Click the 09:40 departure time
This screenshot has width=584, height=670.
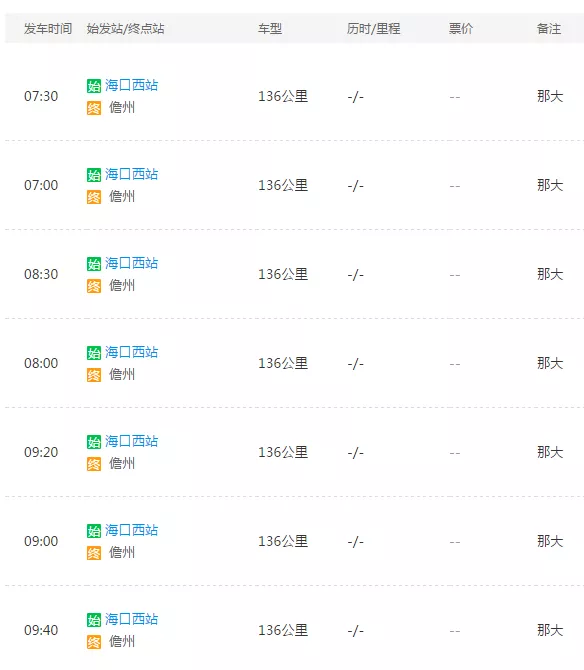click(x=41, y=630)
